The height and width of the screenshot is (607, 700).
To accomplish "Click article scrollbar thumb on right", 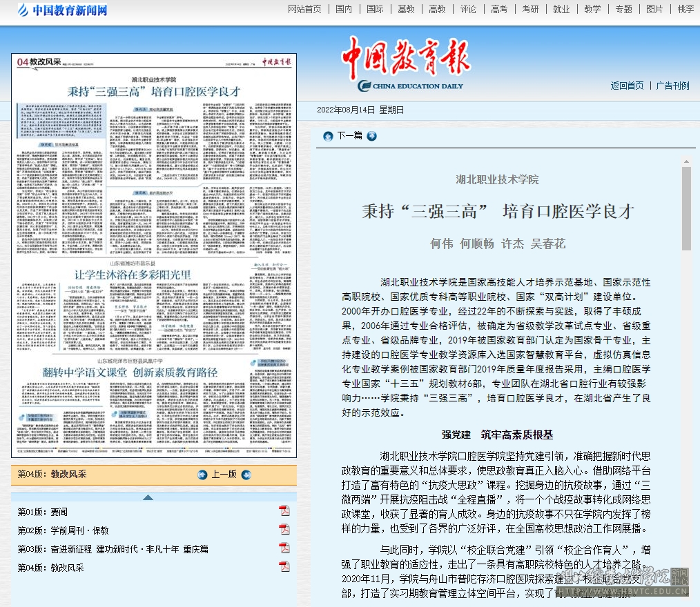I will tap(686, 207).
